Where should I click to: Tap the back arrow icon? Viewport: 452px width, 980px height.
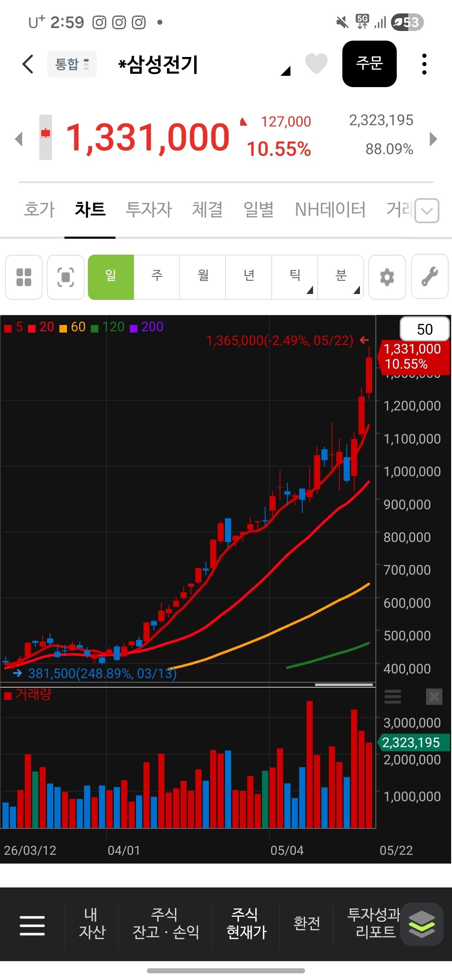pos(28,64)
